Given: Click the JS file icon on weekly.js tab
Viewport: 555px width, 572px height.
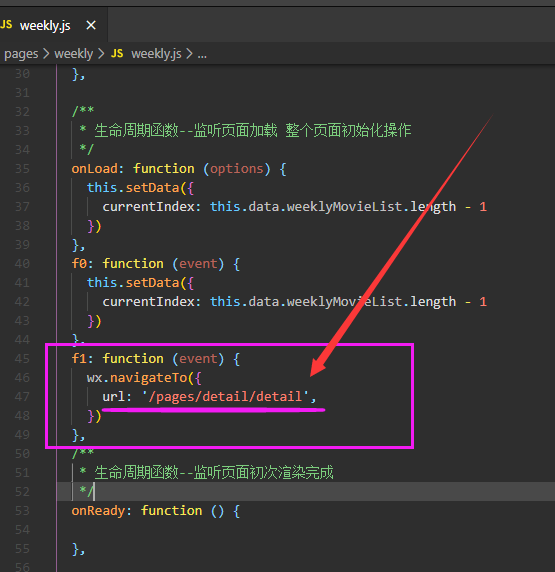Looking at the screenshot, I should (6, 25).
